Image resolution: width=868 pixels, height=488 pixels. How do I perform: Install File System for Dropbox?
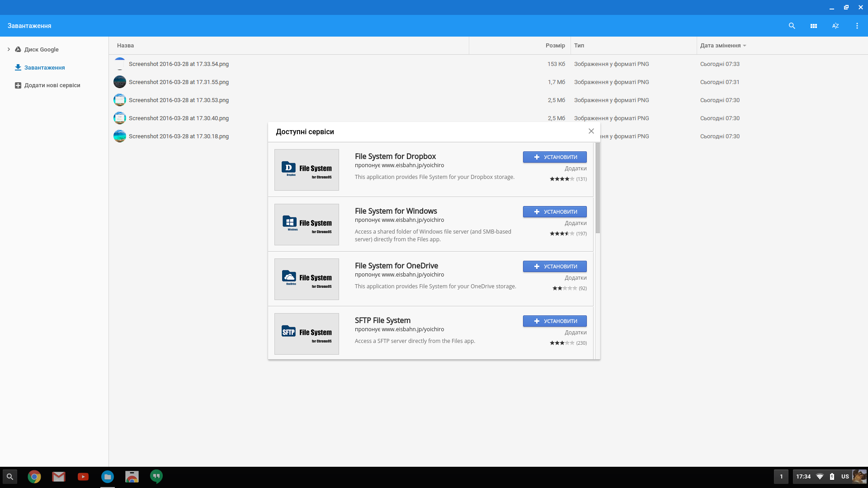pyautogui.click(x=555, y=157)
